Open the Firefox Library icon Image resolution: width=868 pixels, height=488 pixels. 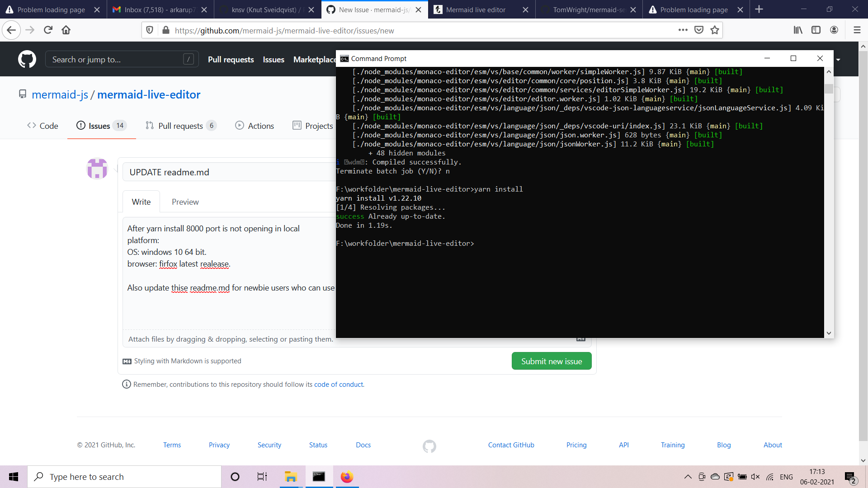797,30
